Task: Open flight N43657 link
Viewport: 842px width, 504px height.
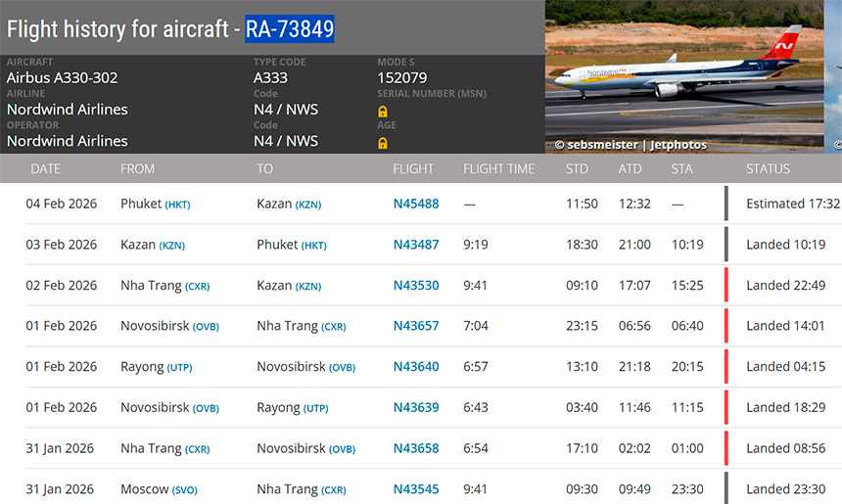Action: point(416,326)
